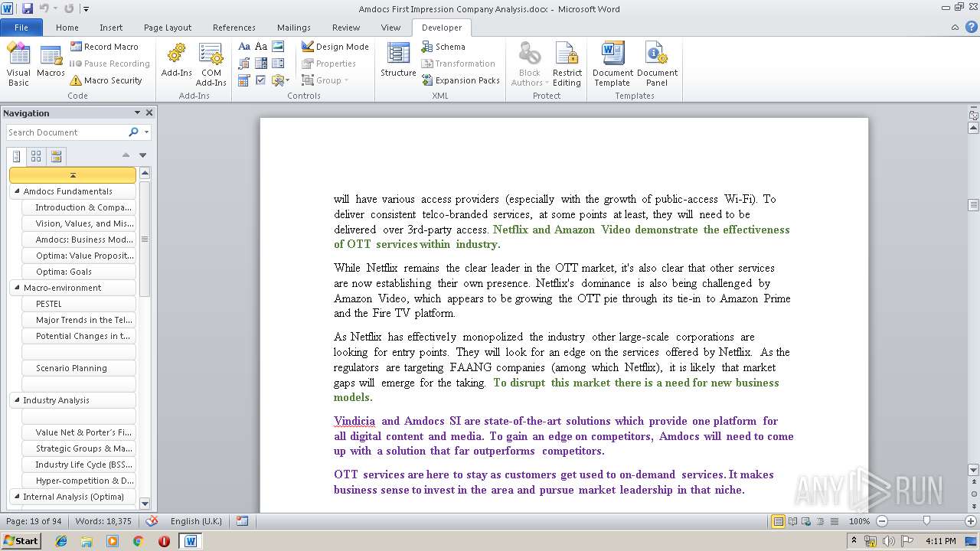Browse search results in Navigation pane
This screenshot has height=551, width=980.
(x=56, y=156)
